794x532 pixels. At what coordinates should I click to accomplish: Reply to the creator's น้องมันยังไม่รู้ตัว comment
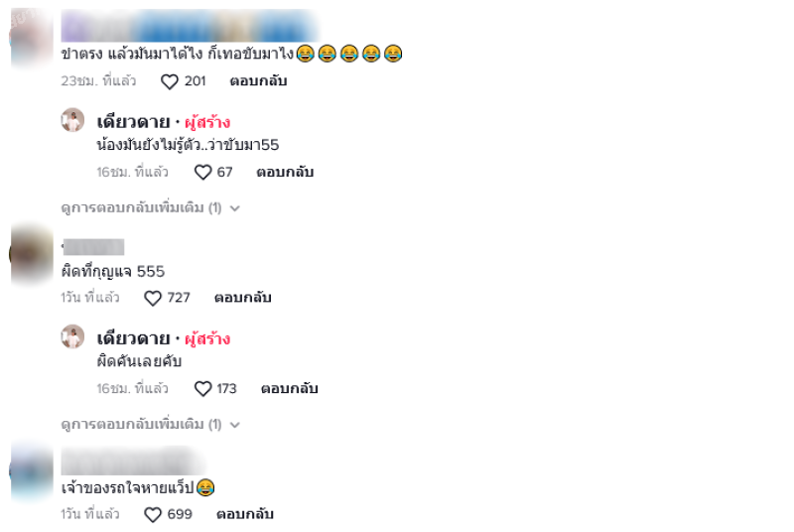coord(285,172)
